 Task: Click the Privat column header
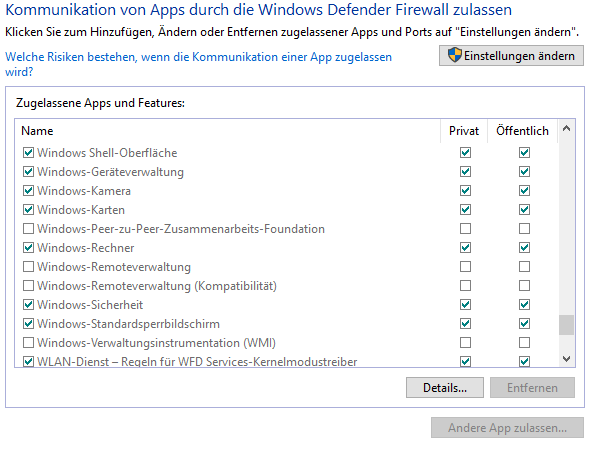click(x=464, y=131)
